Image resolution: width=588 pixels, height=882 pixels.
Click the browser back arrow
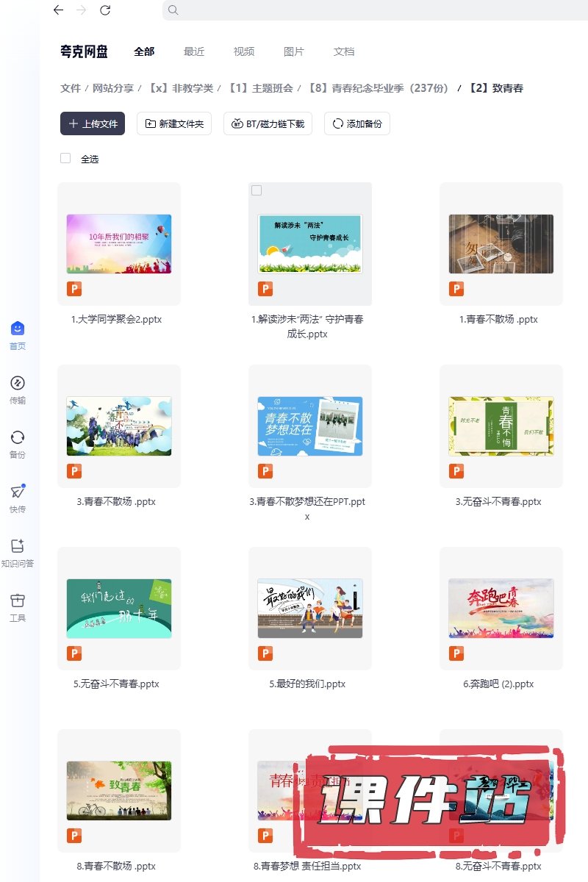(59, 10)
